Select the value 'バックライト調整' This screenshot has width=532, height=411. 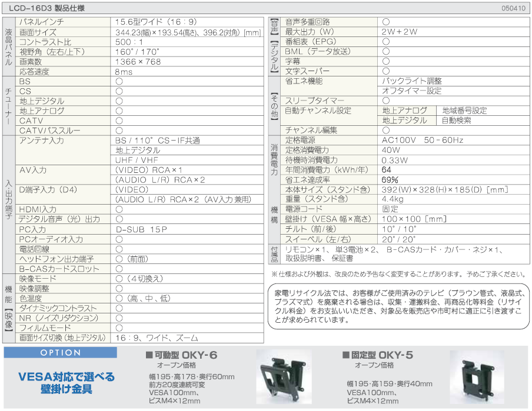(x=412, y=81)
